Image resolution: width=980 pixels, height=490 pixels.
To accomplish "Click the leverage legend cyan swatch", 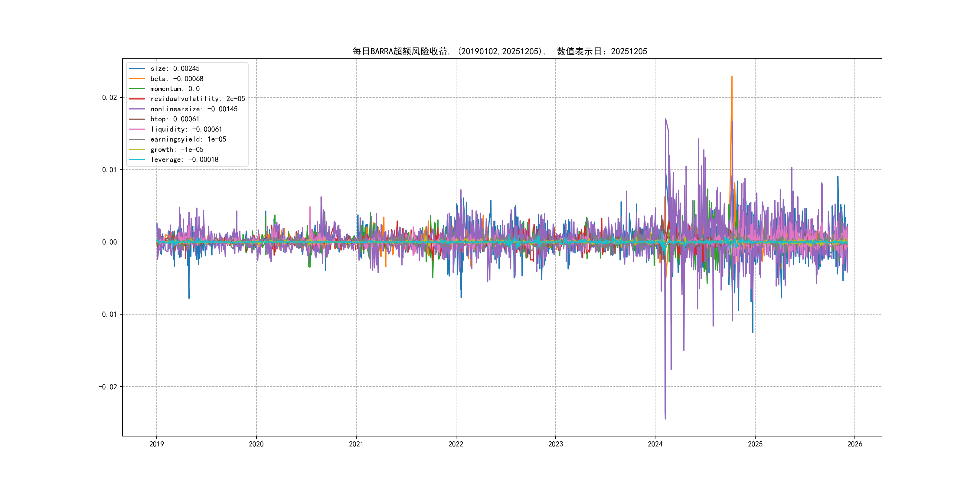I will click(x=137, y=160).
